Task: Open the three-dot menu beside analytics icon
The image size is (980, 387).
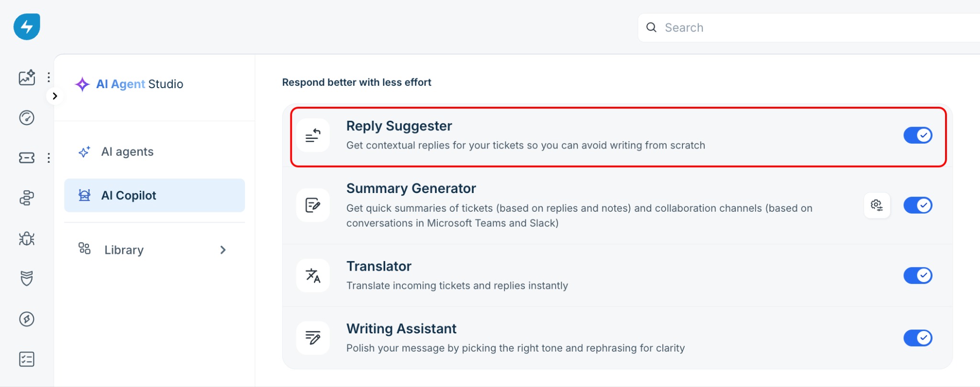Action: click(x=49, y=77)
